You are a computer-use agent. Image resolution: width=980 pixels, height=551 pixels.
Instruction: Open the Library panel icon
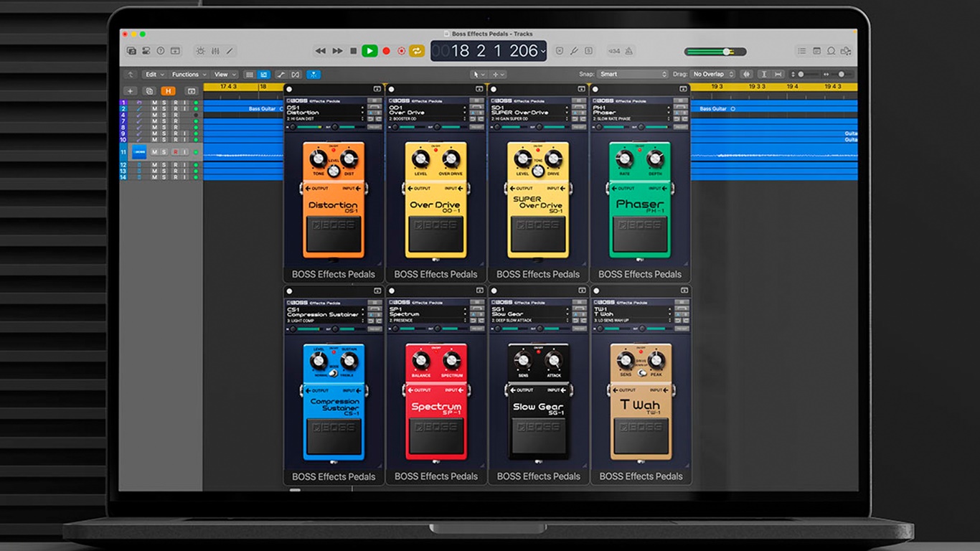click(x=131, y=51)
